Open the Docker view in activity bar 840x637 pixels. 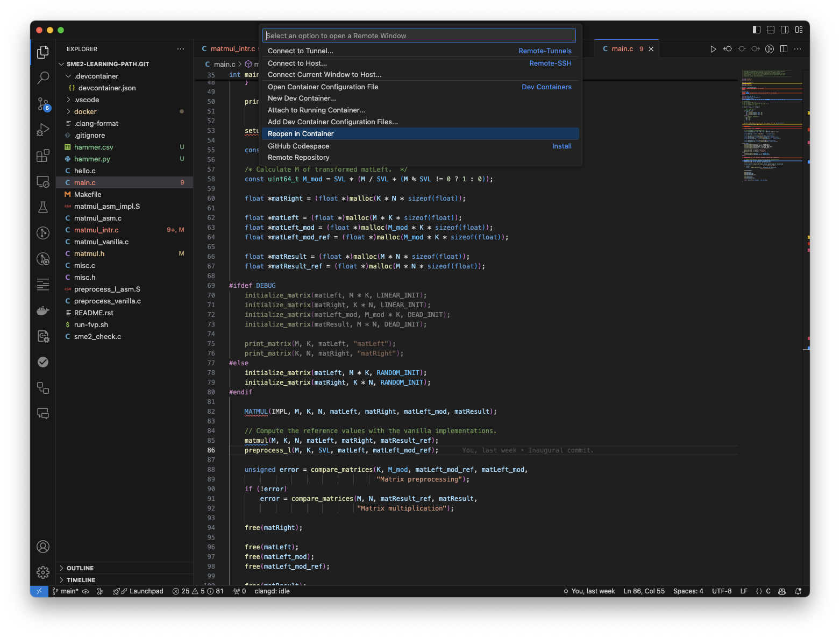point(42,310)
